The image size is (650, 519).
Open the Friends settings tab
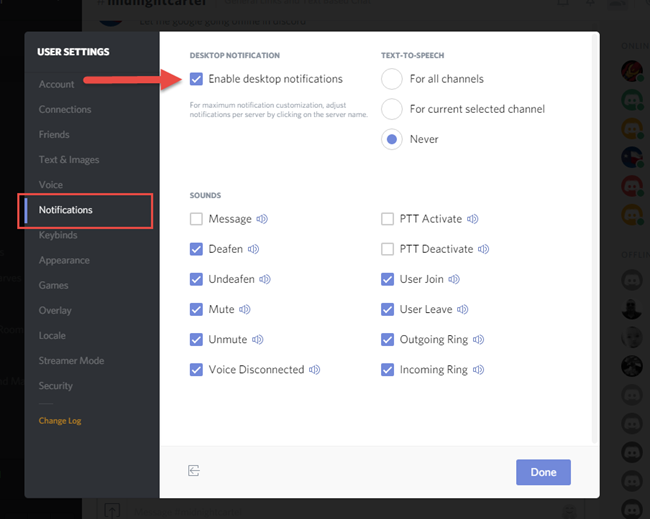pos(54,135)
